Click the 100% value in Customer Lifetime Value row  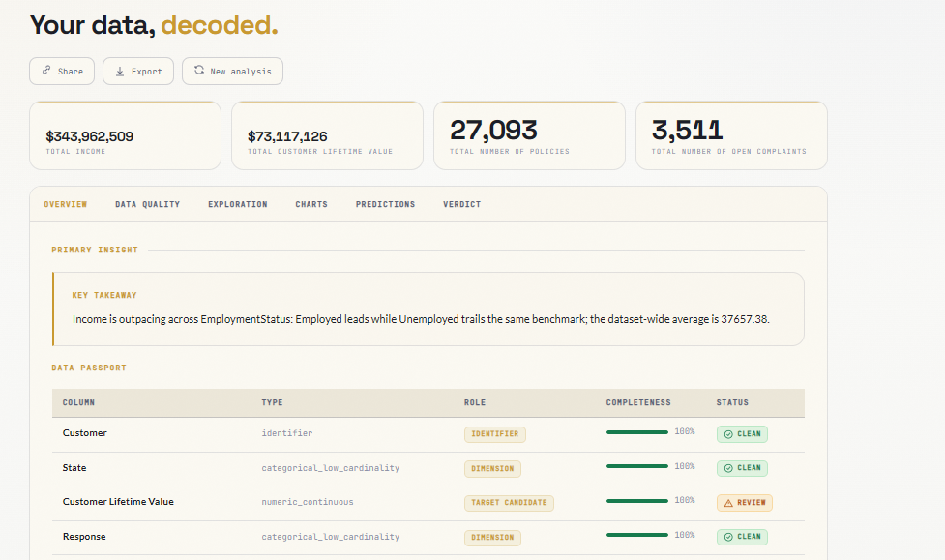pyautogui.click(x=685, y=500)
